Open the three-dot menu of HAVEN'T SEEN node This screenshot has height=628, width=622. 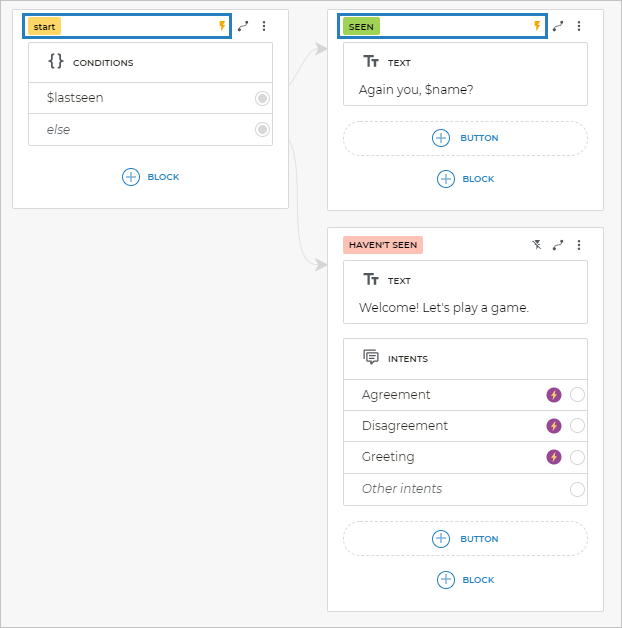(x=578, y=245)
